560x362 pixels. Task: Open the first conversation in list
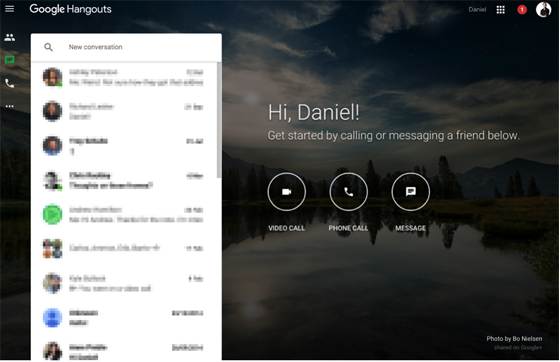(x=124, y=77)
